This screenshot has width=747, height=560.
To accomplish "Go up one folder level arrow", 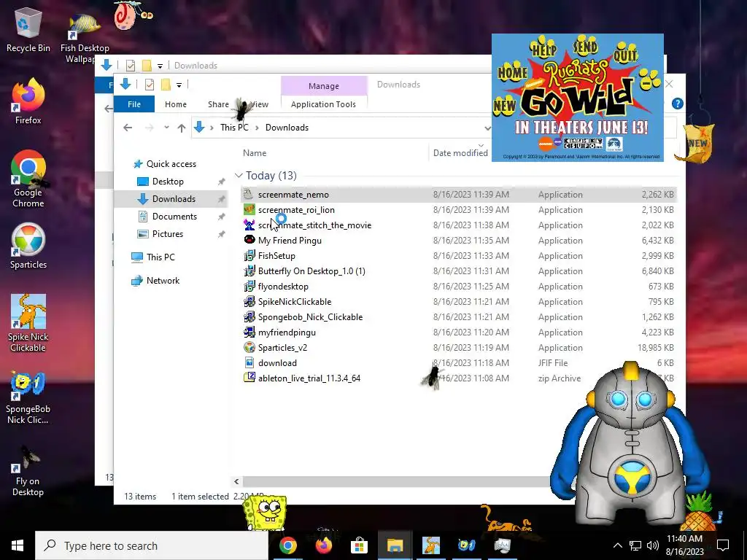I will point(181,128).
